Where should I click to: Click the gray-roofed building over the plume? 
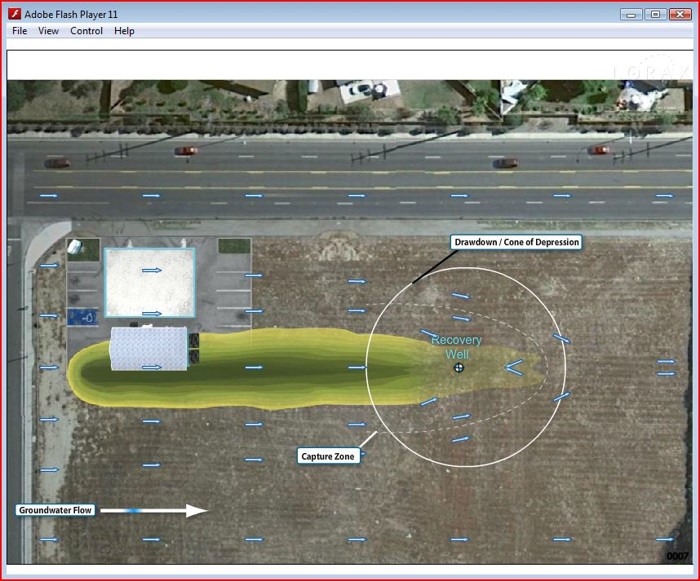tap(148, 347)
